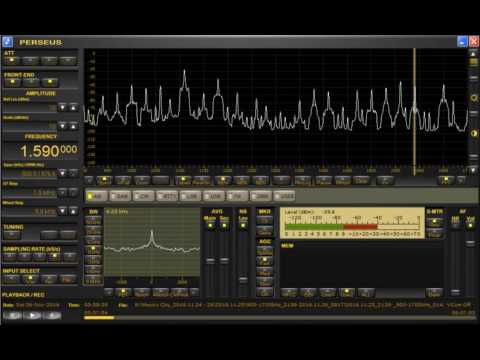This screenshot has height=360, width=480.
Task: Select the first ATT attenuator button (0 dB)
Action: [x=12, y=61]
